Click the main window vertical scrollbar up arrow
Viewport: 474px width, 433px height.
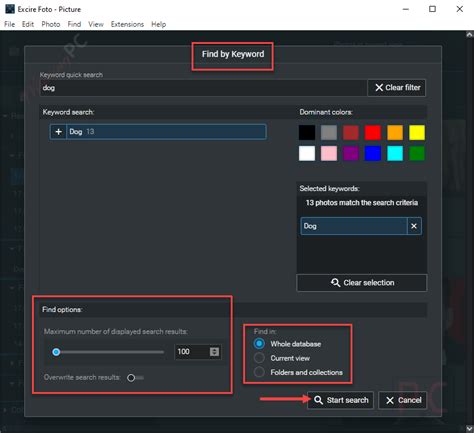pyautogui.click(x=470, y=34)
